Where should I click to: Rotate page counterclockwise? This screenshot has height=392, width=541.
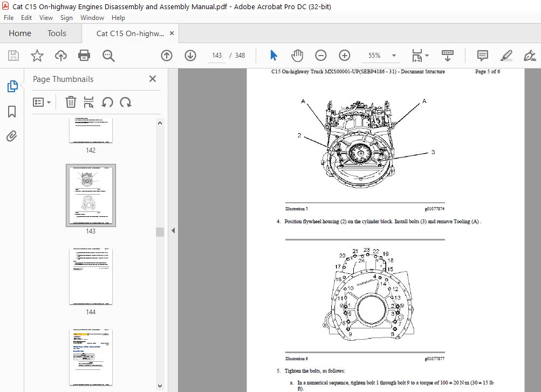(107, 102)
